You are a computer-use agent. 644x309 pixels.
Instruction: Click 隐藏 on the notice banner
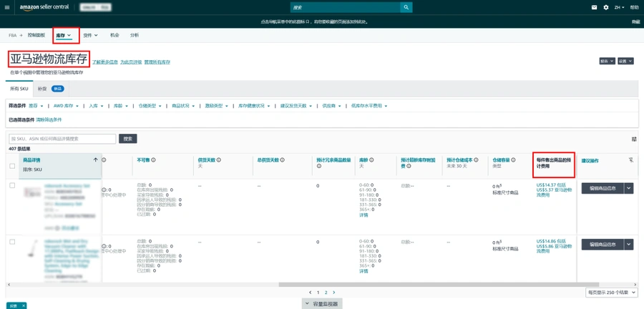[635, 21]
